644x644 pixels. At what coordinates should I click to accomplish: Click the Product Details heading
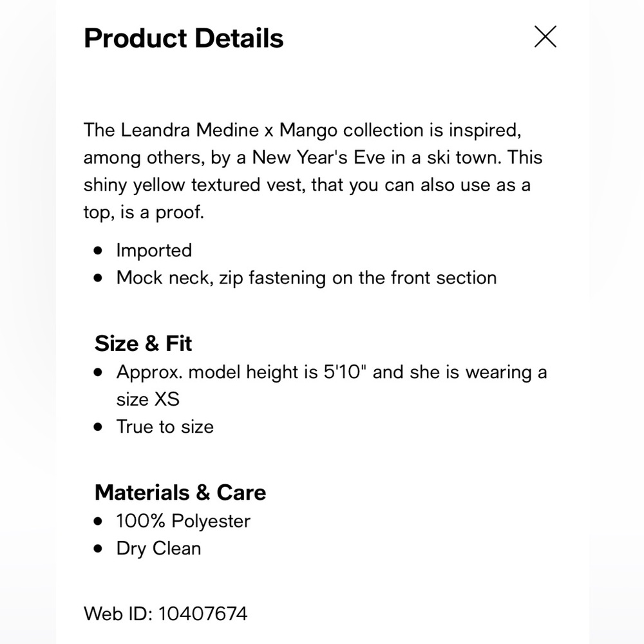tap(184, 39)
